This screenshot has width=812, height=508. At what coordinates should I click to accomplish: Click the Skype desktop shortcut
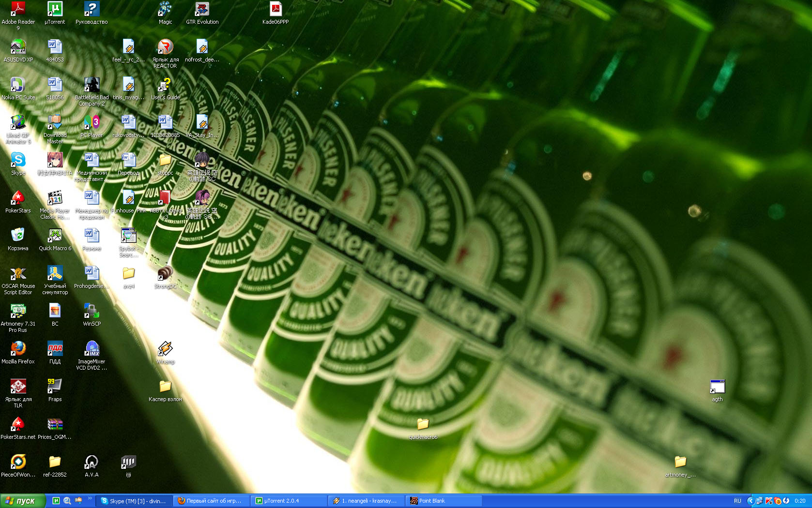click(x=18, y=160)
